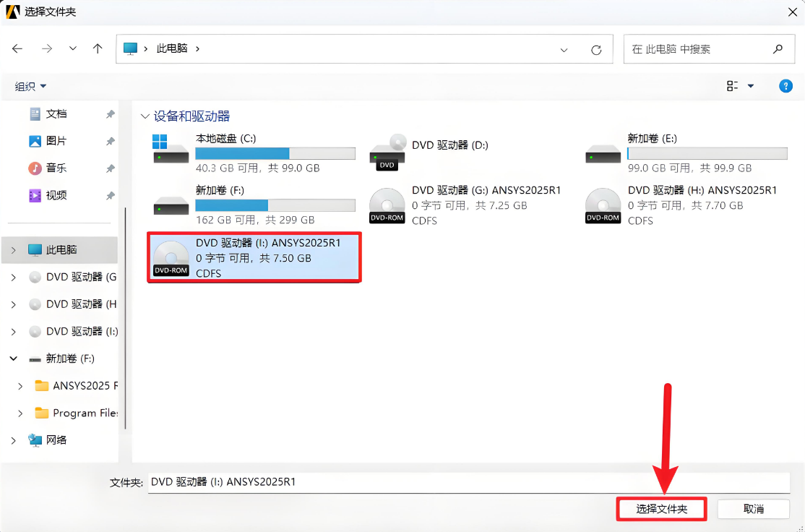Click the magnifier search icon
Screen dimensions: 805x532
[x=778, y=49]
